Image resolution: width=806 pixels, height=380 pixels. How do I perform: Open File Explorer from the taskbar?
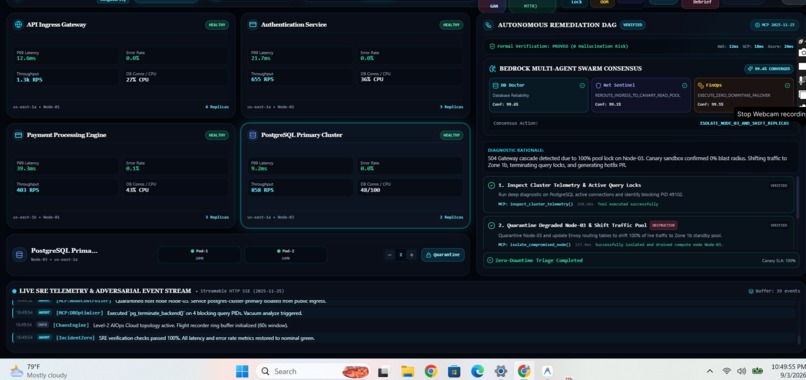(x=408, y=371)
